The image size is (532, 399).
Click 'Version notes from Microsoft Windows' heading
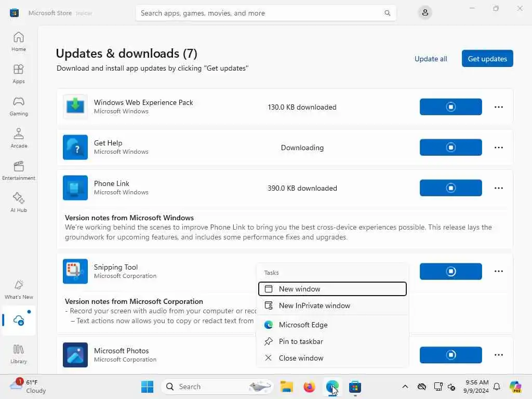pos(129,218)
